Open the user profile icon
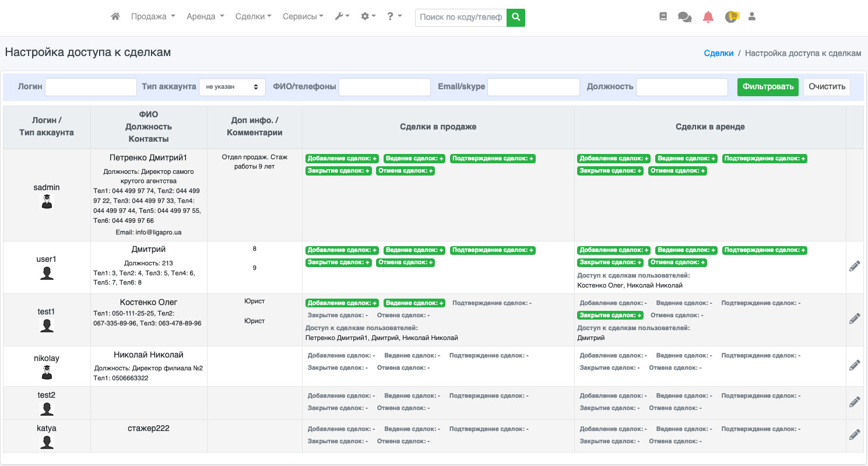Viewport: 868px width, 466px height. click(752, 17)
